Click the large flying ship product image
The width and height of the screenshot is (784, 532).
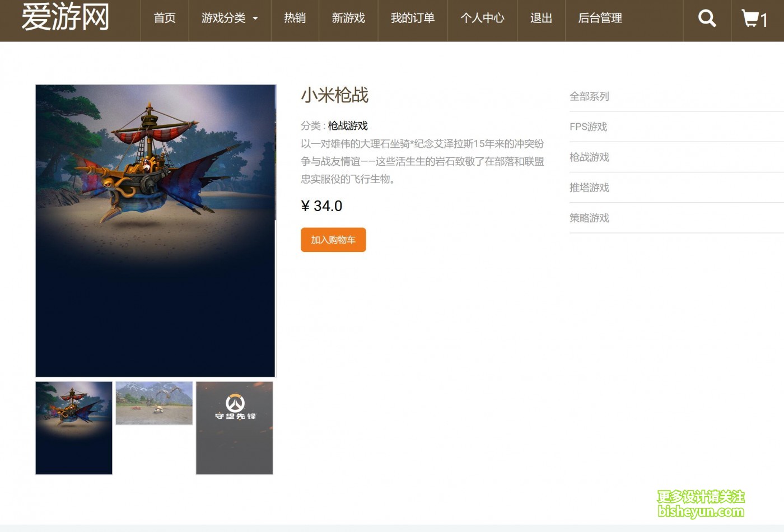(x=156, y=231)
